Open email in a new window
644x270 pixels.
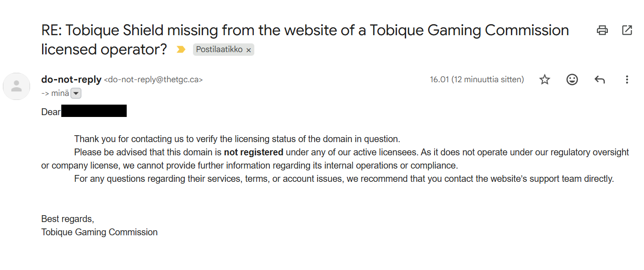(x=627, y=31)
